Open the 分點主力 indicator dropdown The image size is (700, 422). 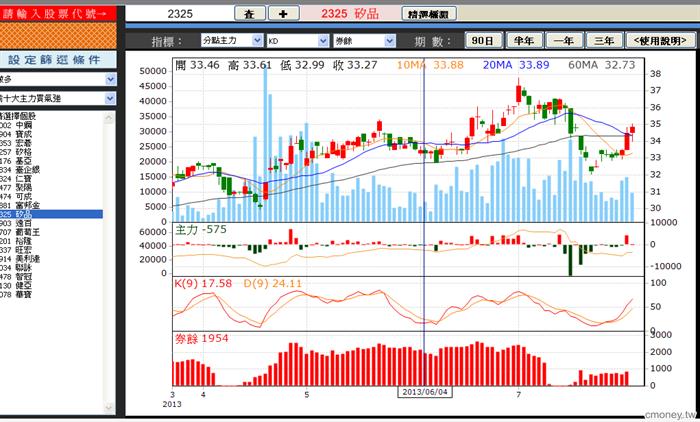point(231,41)
